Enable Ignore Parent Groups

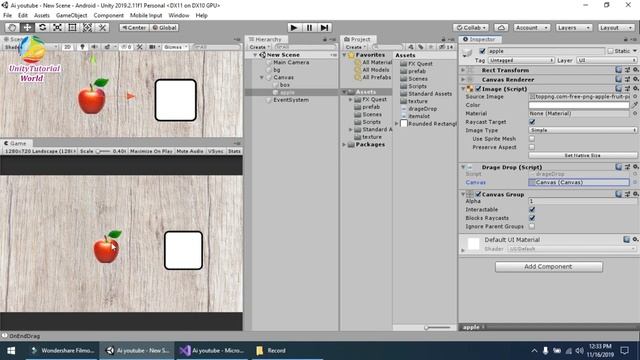532,226
